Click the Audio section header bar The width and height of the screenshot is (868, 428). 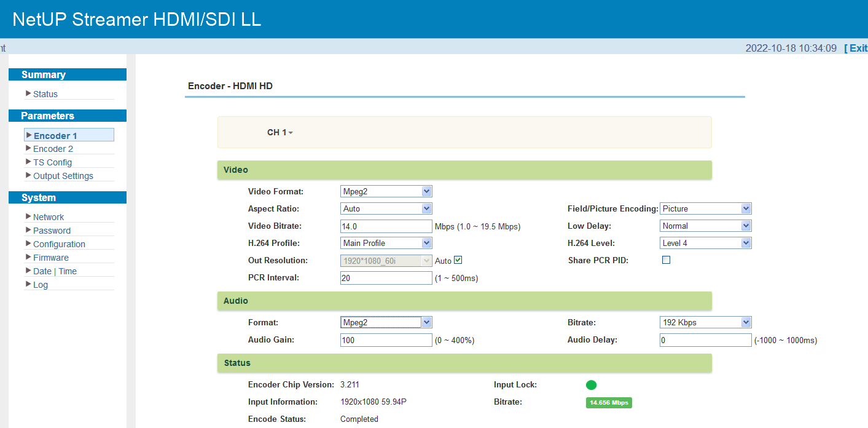point(464,301)
